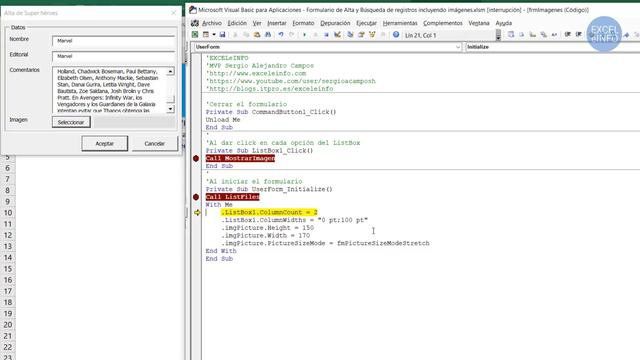This screenshot has width=640, height=360.
Task: Open the Complementos menu
Action: click(x=443, y=23)
